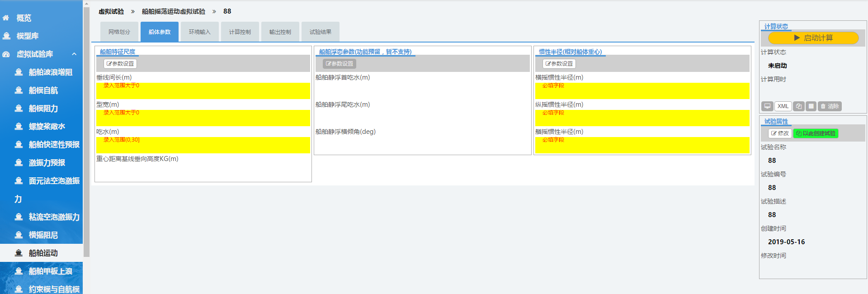Click the dashboard icon beside 虚拟试验库
The width and height of the screenshot is (868, 294).
click(6, 54)
